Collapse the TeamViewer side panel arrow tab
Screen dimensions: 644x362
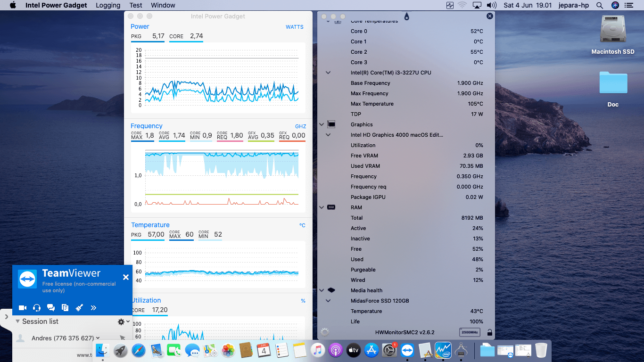click(x=6, y=317)
